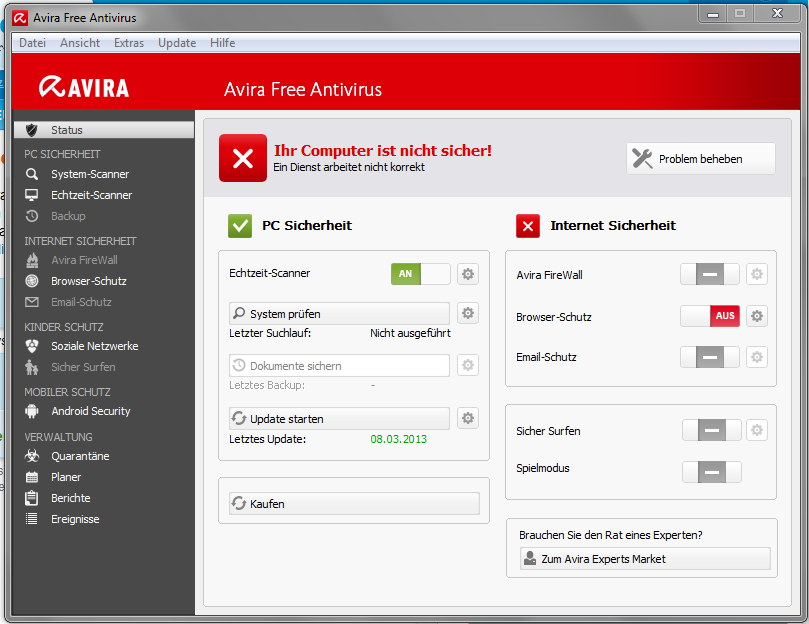Screen dimensions: 809x624
Task: Toggle the Email-Schutz switch
Action: (x=710, y=357)
